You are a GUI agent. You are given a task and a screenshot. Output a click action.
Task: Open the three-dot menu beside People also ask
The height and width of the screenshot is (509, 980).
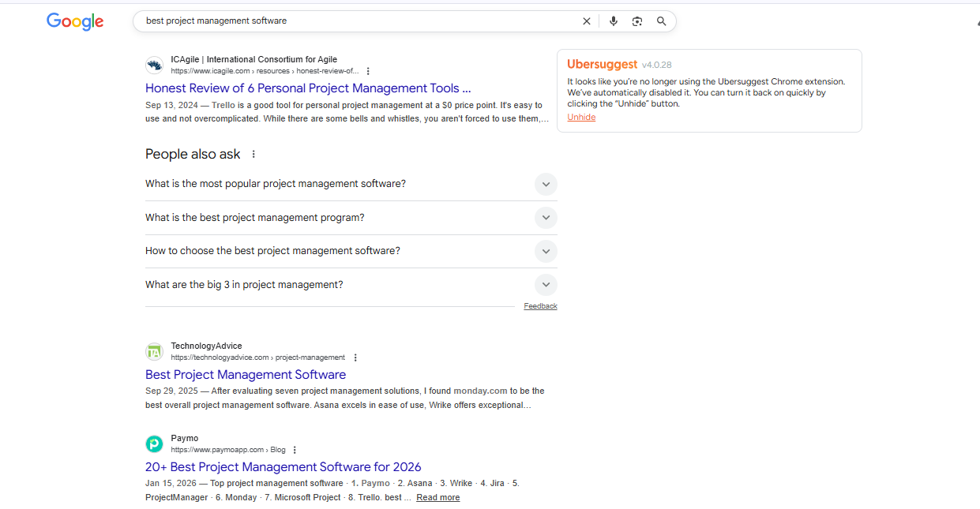click(253, 154)
